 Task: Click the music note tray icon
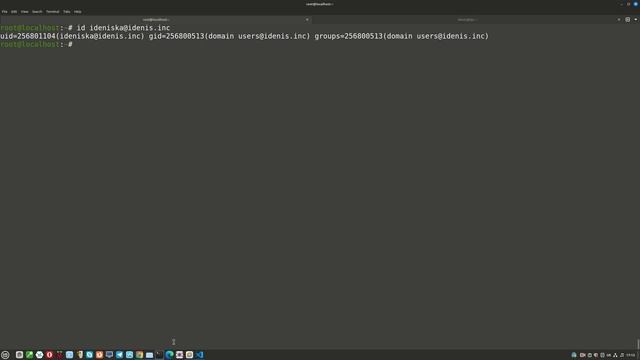(622, 355)
